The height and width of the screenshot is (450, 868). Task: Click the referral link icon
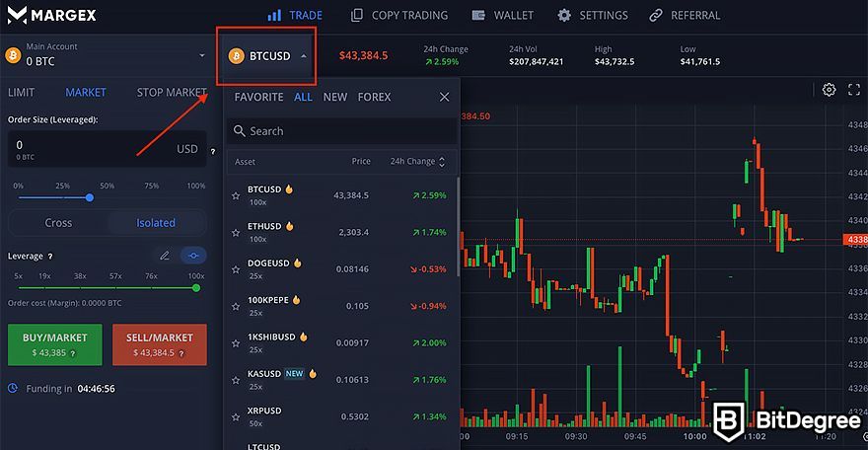pos(655,15)
